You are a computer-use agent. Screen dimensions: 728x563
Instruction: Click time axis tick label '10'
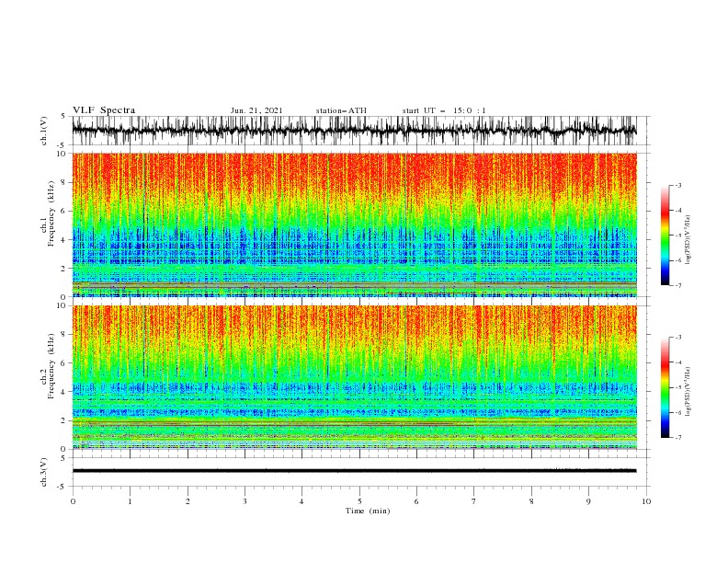pos(646,501)
